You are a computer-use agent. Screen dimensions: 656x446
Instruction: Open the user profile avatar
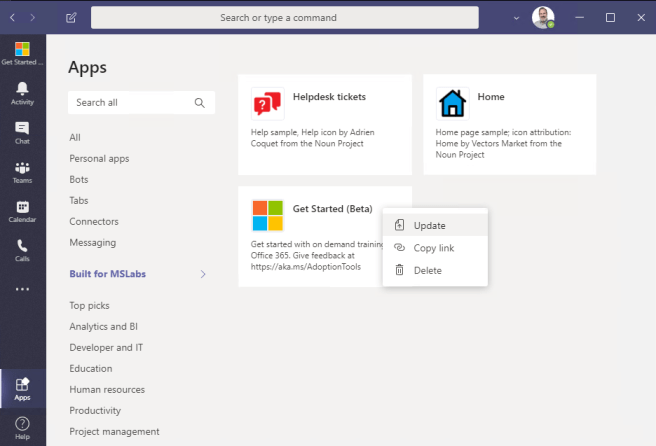click(543, 18)
